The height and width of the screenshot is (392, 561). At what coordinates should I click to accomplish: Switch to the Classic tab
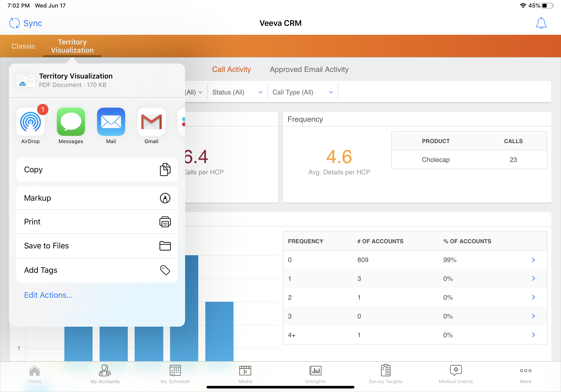(23, 46)
